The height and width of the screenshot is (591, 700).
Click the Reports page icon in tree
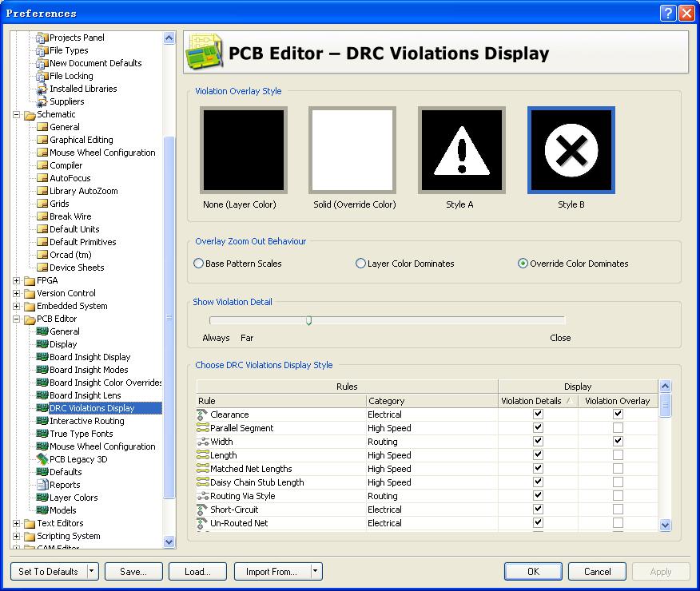pos(42,485)
